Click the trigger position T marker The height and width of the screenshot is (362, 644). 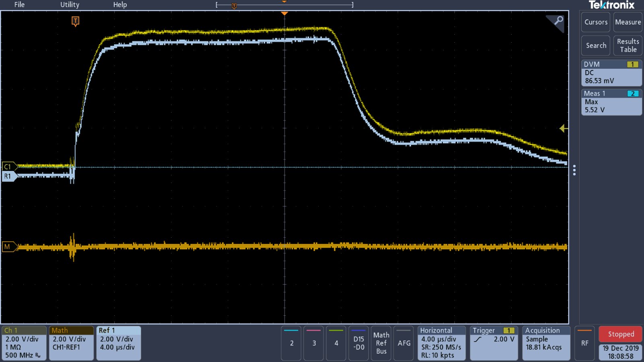[x=75, y=21]
